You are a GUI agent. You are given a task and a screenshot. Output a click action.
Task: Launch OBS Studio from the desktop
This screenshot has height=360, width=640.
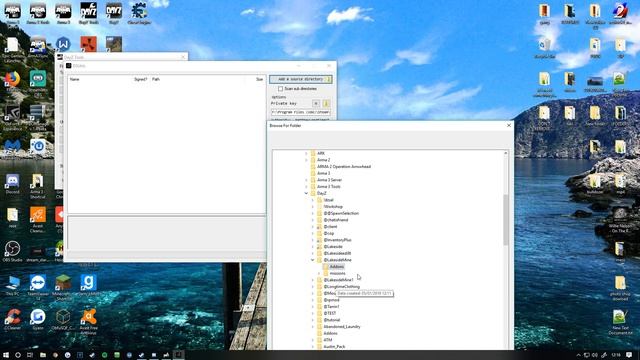[x=12, y=251]
